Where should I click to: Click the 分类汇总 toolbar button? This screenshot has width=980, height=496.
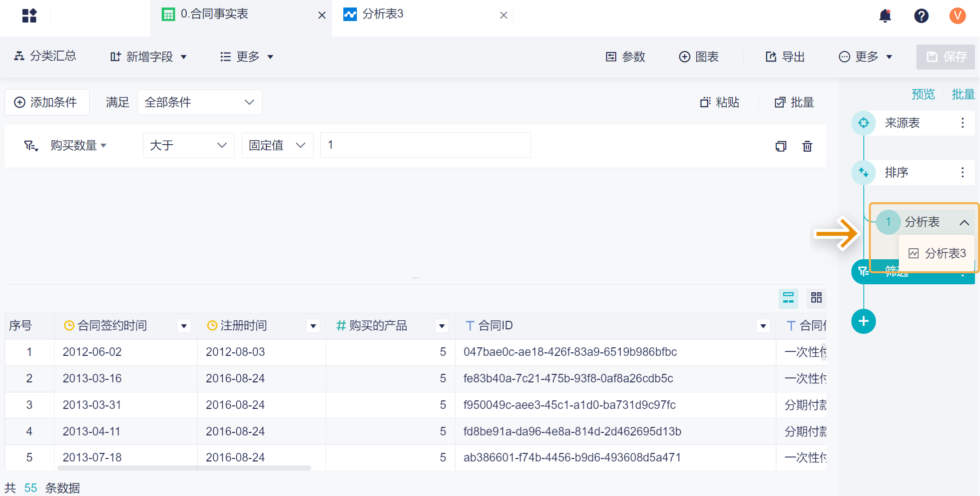[45, 56]
